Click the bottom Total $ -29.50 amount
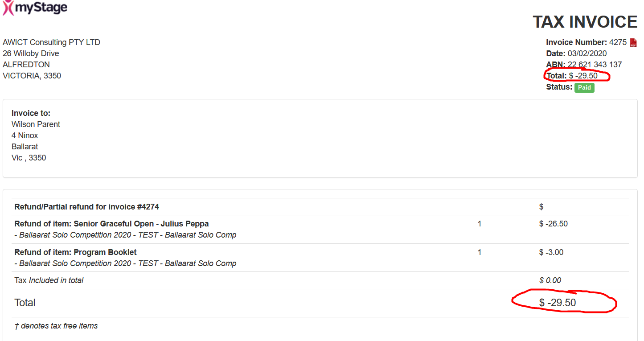This screenshot has height=341, width=644. tap(558, 303)
